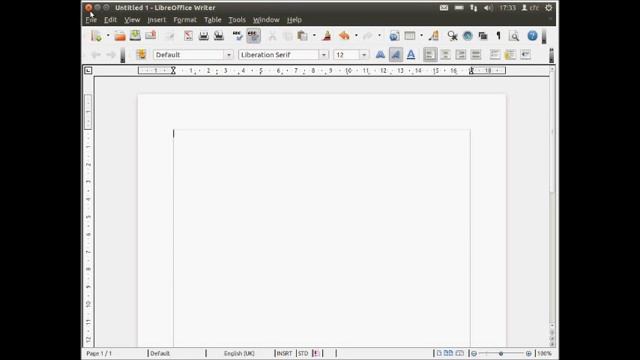Click the zoom slider handle in status bar
Screen dimensions: 640x360
pyautogui.click(x=501, y=353)
